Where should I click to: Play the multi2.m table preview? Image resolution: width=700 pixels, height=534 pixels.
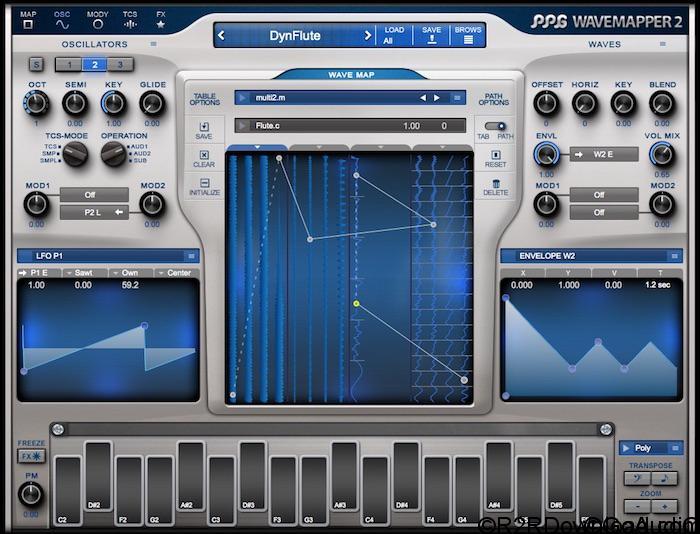point(242,98)
